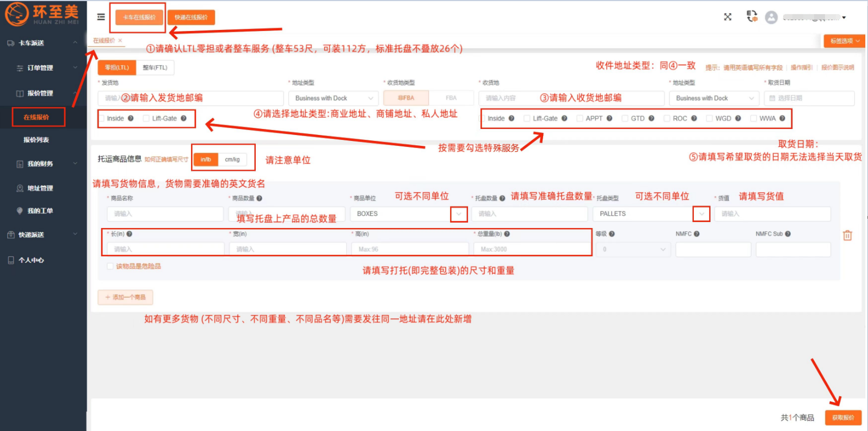Open 报价列表 in the sidebar
The height and width of the screenshot is (431, 868).
coord(36,140)
